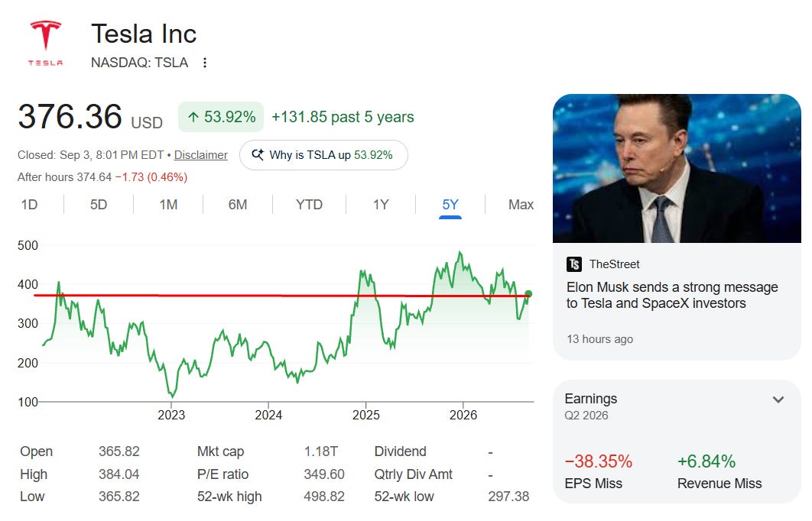Show the 6M price history
The image size is (812, 521).
(x=238, y=205)
